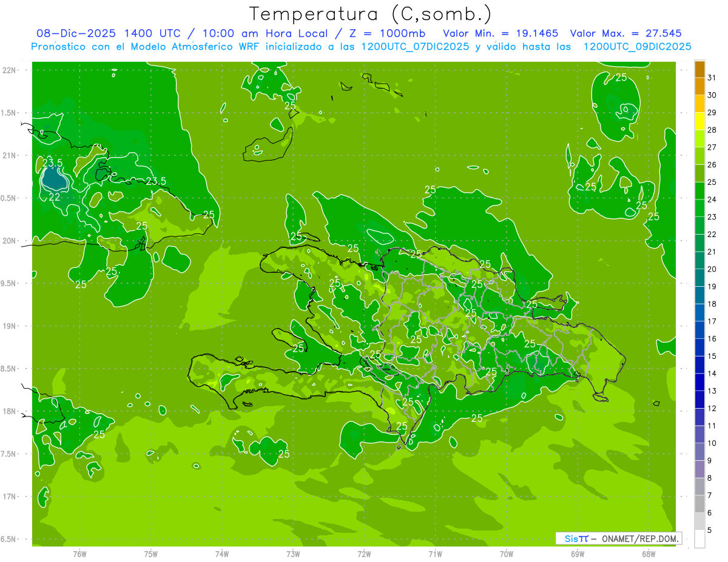Click the '70W' longitude axis label
The width and height of the screenshot is (728, 562).
coord(507,554)
